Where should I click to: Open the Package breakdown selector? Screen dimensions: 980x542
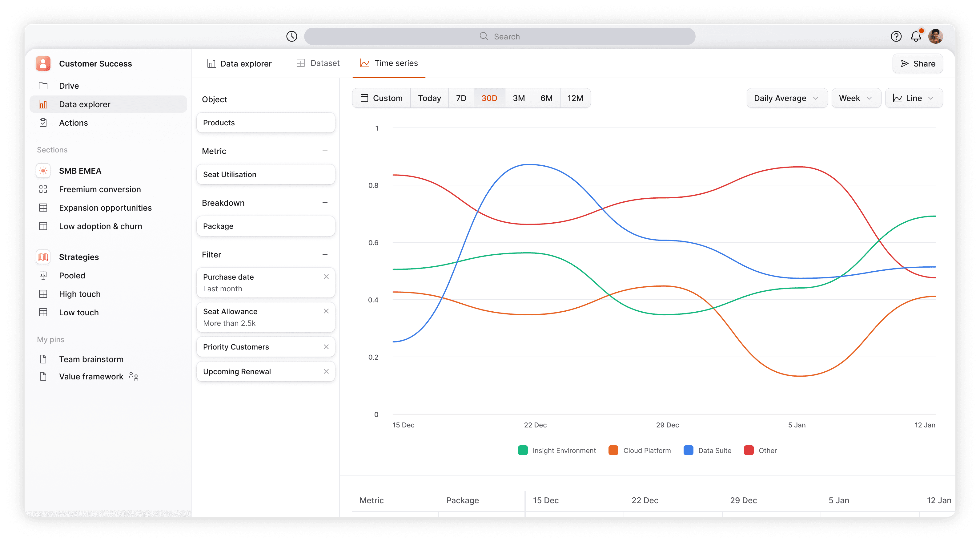coord(266,226)
